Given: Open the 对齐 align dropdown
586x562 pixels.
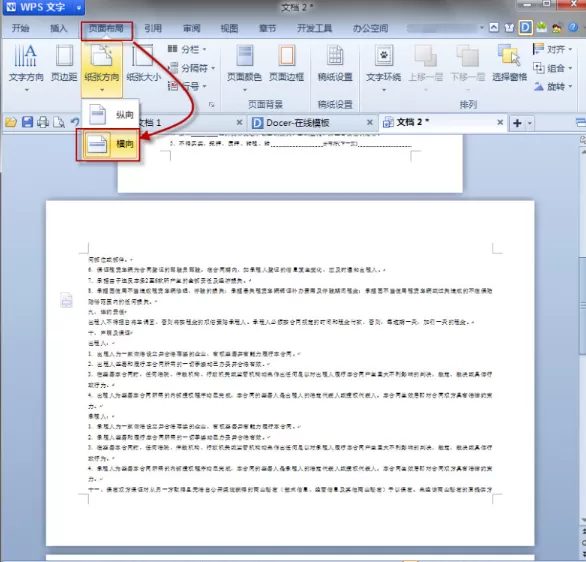Looking at the screenshot, I should [552, 49].
